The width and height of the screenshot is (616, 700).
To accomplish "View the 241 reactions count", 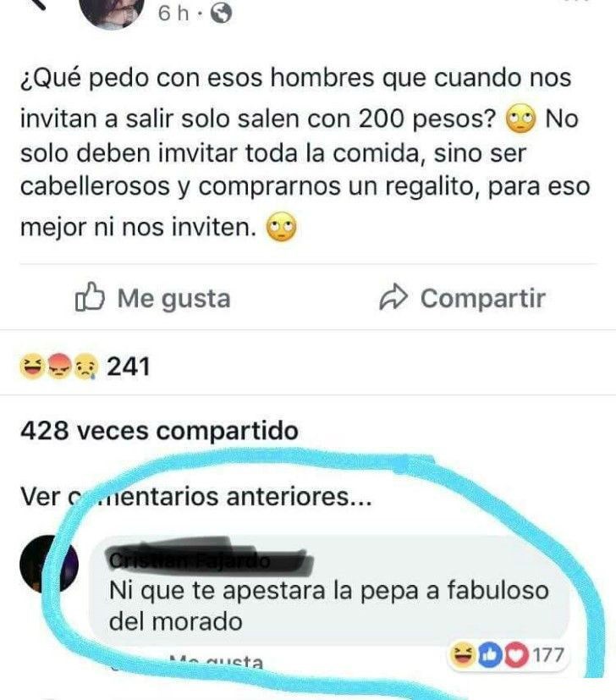I will coord(128,367).
